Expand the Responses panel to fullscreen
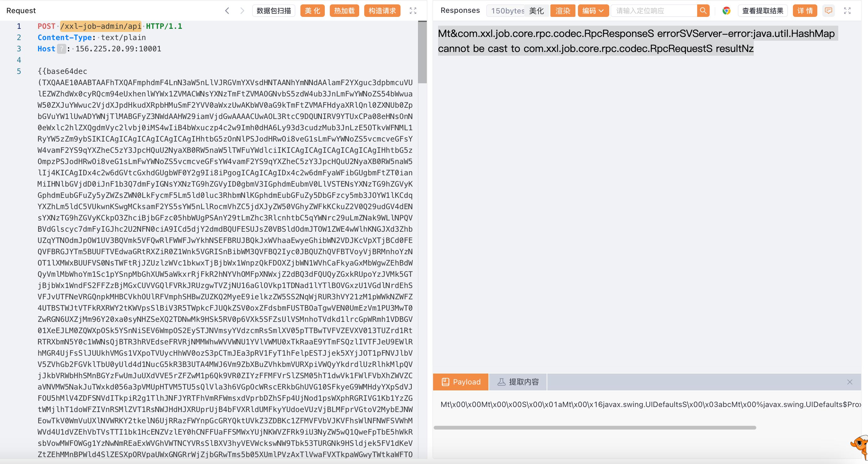This screenshot has height=464, width=868. click(847, 11)
